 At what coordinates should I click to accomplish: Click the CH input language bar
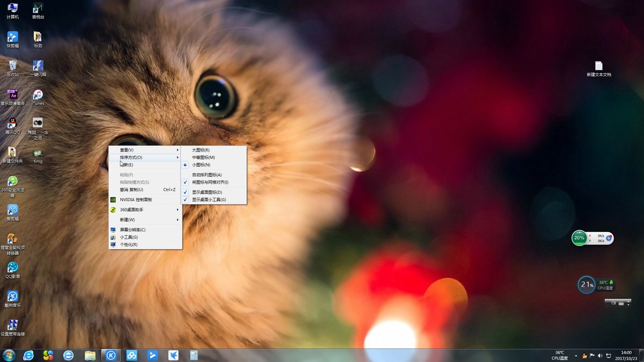(x=617, y=303)
